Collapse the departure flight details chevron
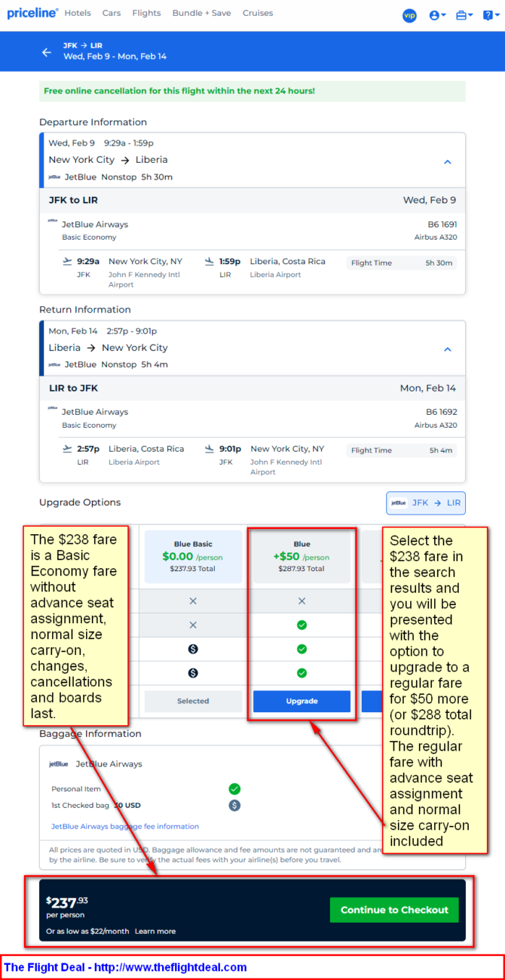The height and width of the screenshot is (980, 505). point(448,161)
